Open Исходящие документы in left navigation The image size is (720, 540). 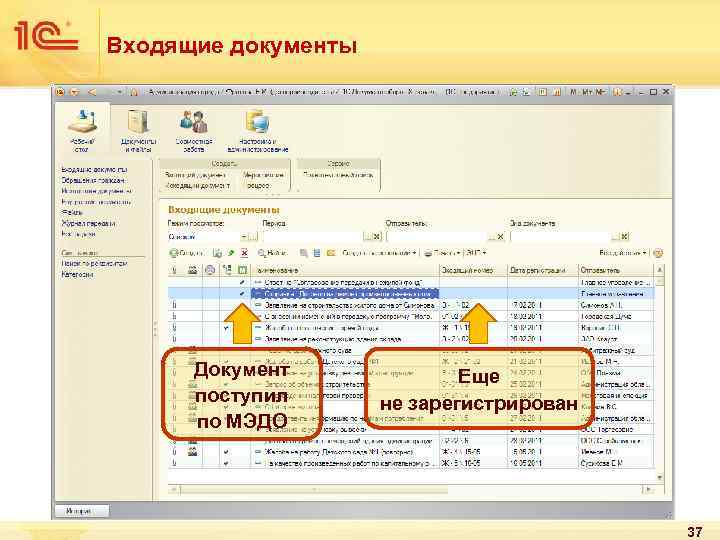pos(96,191)
